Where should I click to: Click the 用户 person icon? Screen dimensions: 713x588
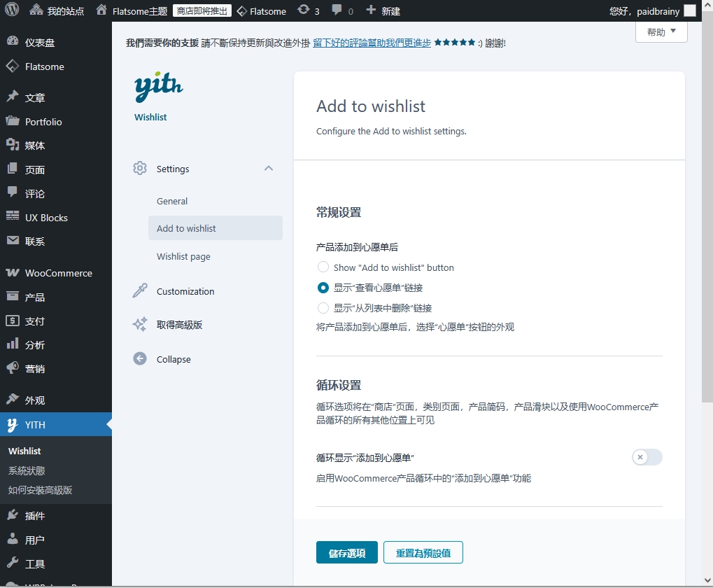point(13,539)
